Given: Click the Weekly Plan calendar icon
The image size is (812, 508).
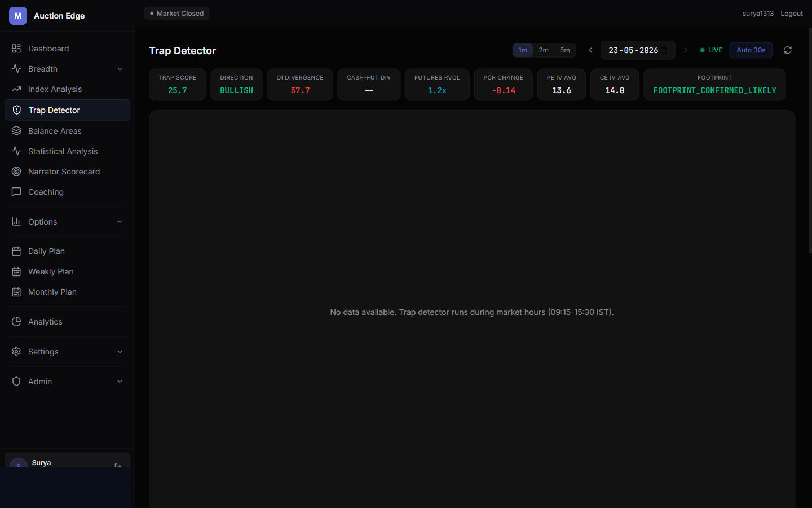Looking at the screenshot, I should pos(16,271).
